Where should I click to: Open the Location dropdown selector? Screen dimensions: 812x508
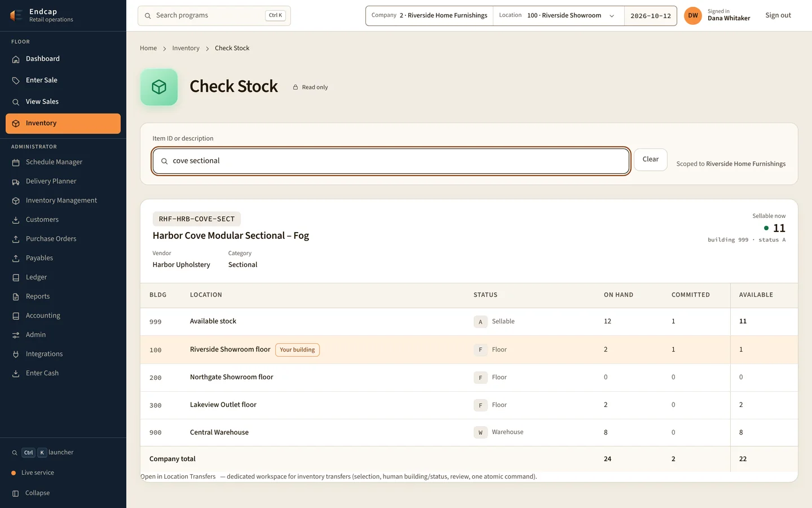point(558,16)
